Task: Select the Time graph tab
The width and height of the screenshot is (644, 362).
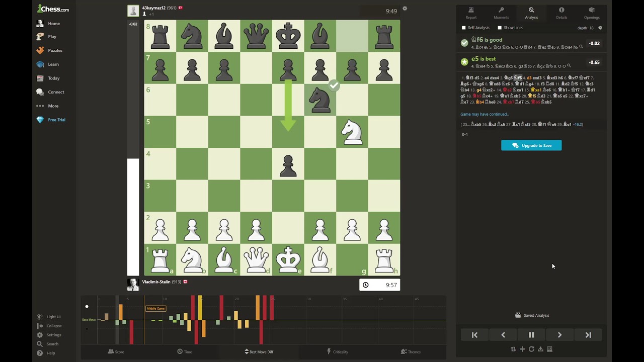Action: tap(185, 352)
